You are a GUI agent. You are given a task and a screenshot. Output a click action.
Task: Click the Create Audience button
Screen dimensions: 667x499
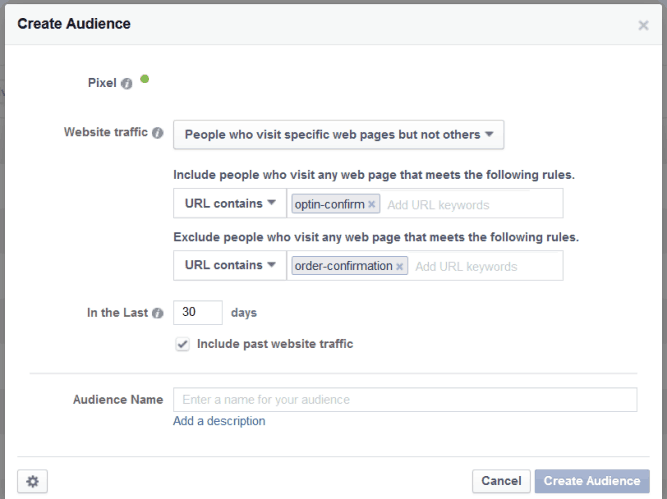pos(592,481)
